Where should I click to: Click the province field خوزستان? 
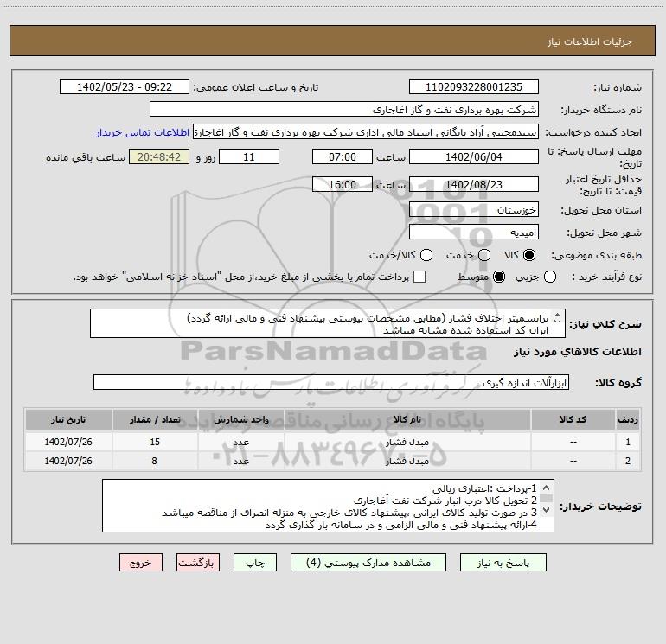point(474,209)
